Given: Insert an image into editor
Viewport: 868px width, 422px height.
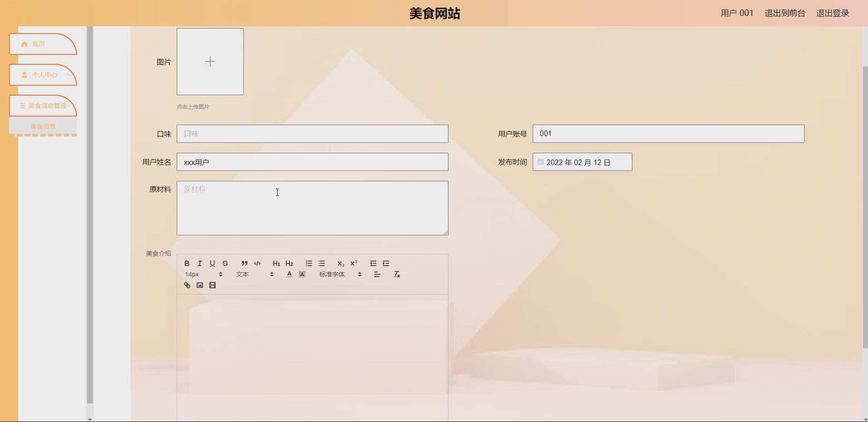Looking at the screenshot, I should [x=200, y=285].
